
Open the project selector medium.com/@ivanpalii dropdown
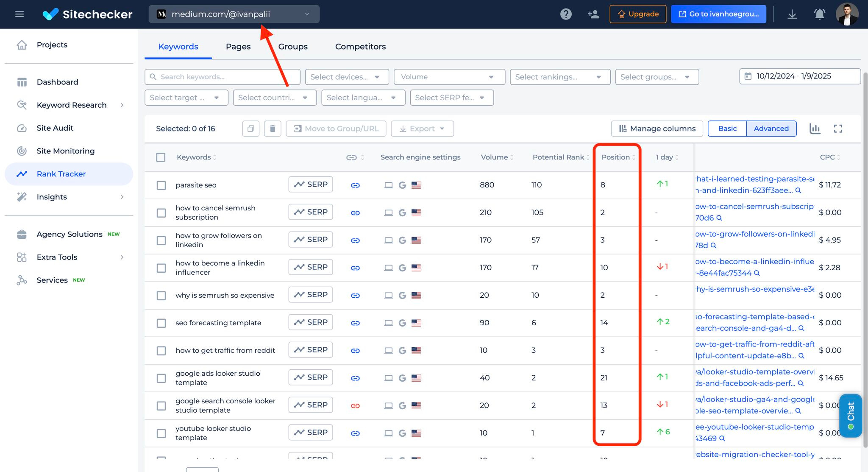click(234, 14)
